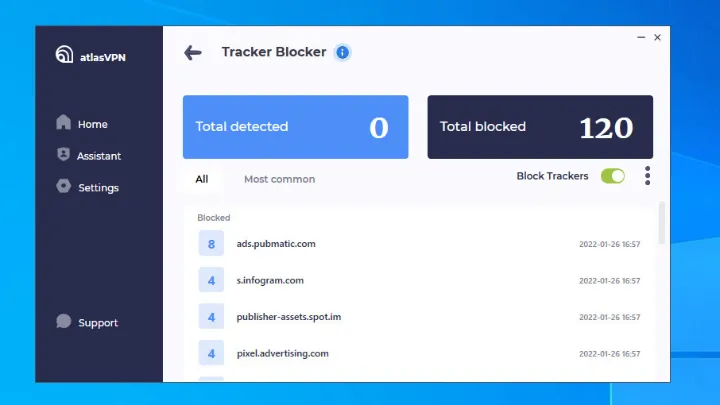Switch to the Most common tab
720x405 pixels.
click(x=279, y=179)
